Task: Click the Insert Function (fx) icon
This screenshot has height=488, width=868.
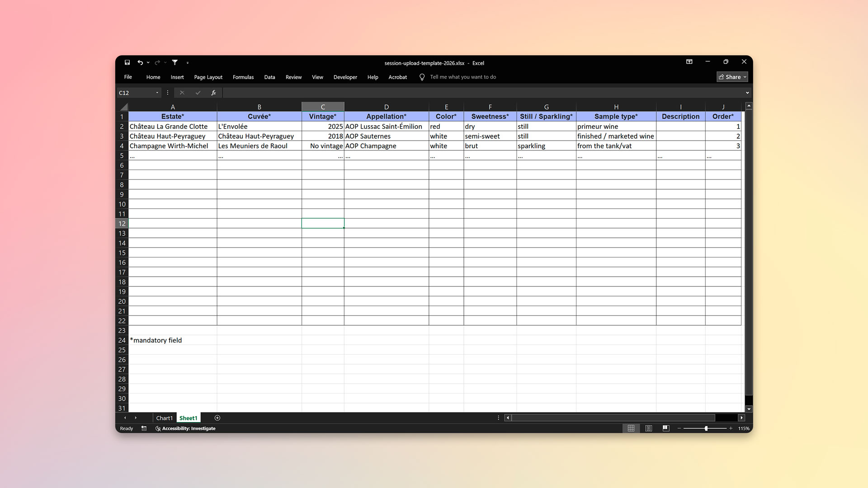Action: [213, 93]
